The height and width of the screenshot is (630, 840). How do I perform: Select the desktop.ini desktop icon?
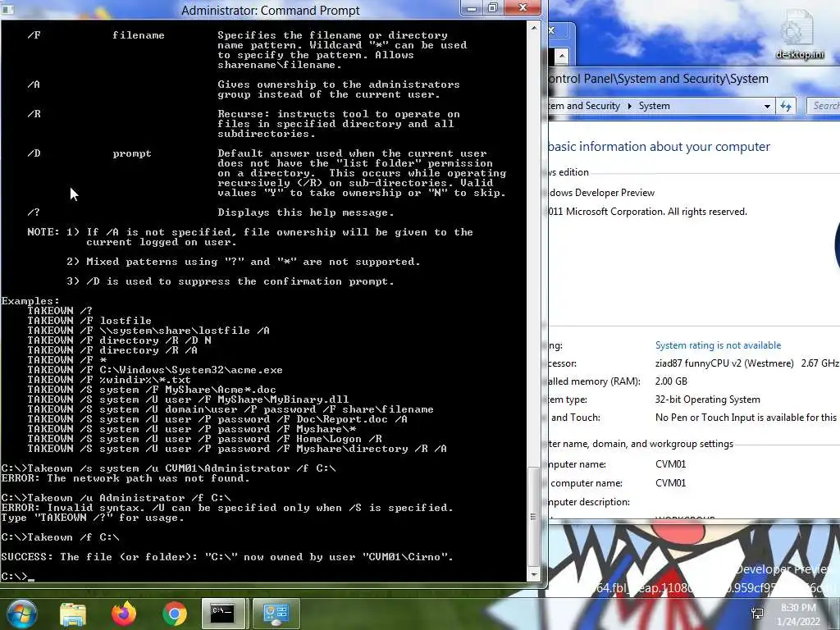point(799,35)
